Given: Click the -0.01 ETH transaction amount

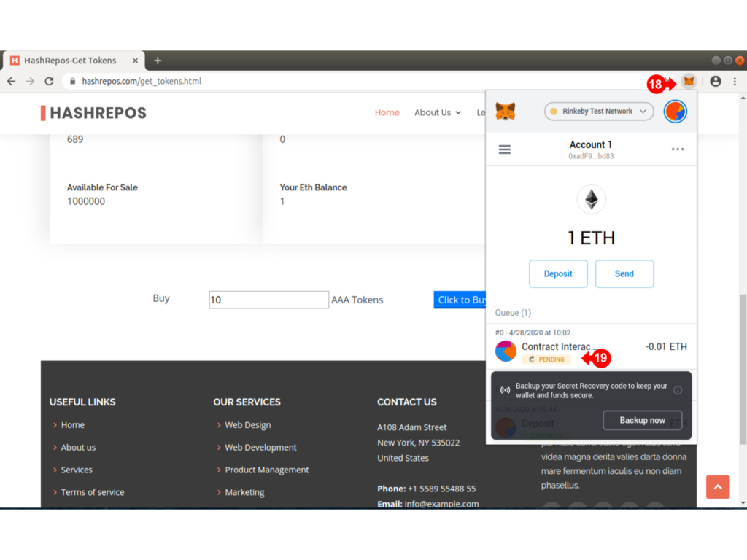Looking at the screenshot, I should click(666, 346).
